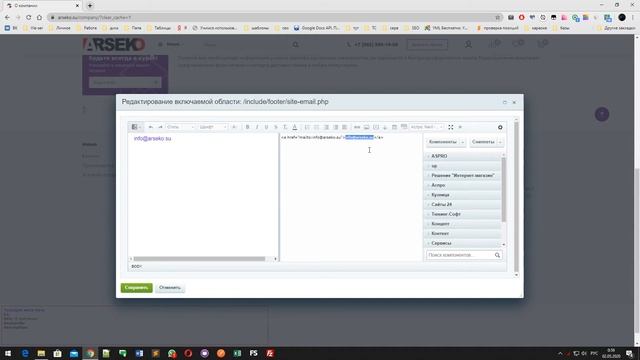Screen dimensions: 640x360
Task: Toggle fullscreen mode of the editor
Action: tap(451, 127)
